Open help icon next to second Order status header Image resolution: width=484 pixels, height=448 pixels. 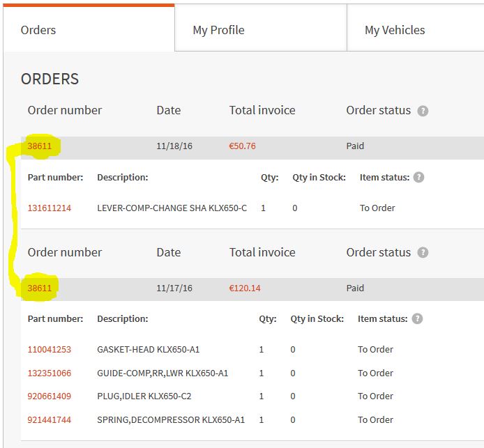click(x=423, y=253)
